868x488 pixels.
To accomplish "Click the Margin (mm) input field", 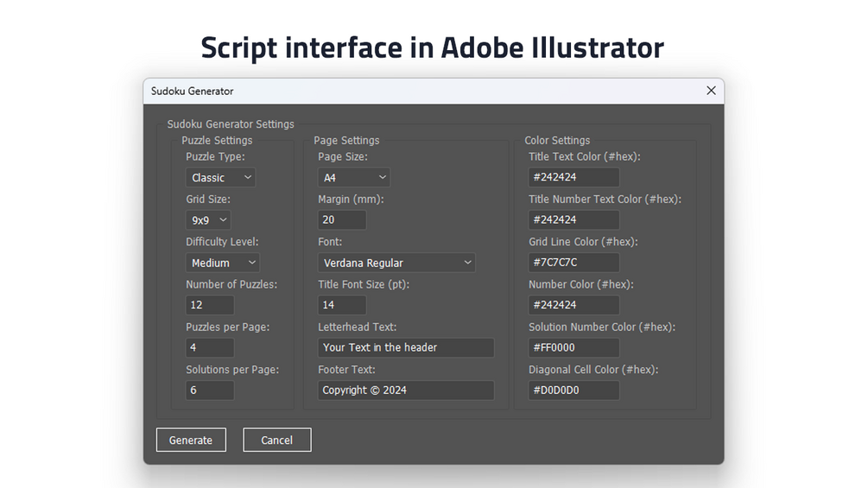I will coord(342,220).
